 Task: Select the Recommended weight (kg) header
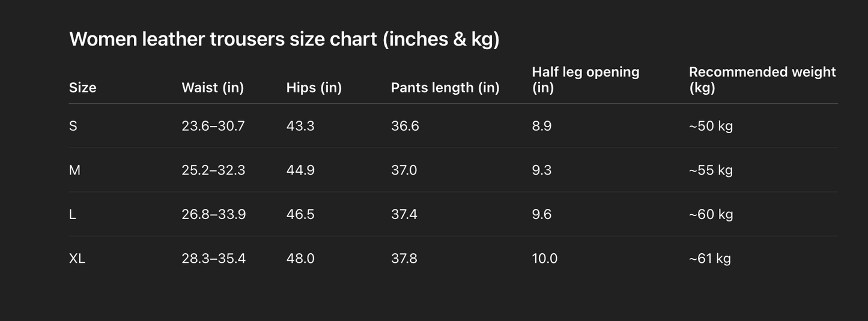click(x=762, y=80)
